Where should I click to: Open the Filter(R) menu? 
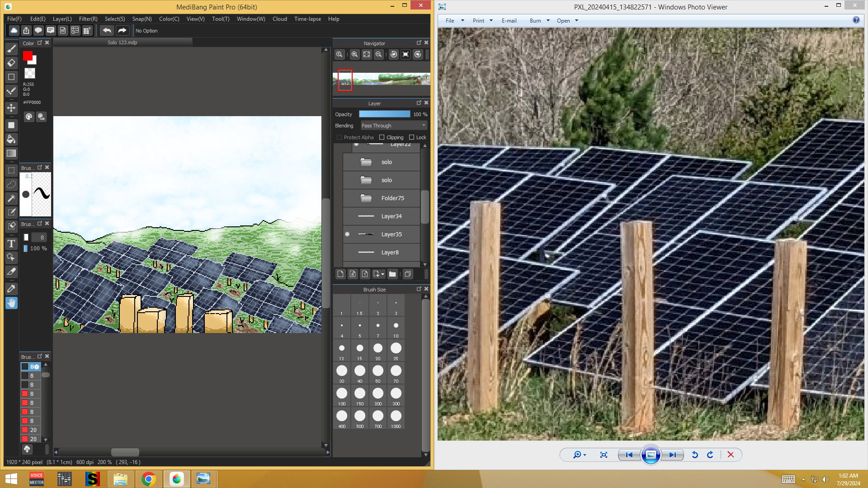coord(88,19)
